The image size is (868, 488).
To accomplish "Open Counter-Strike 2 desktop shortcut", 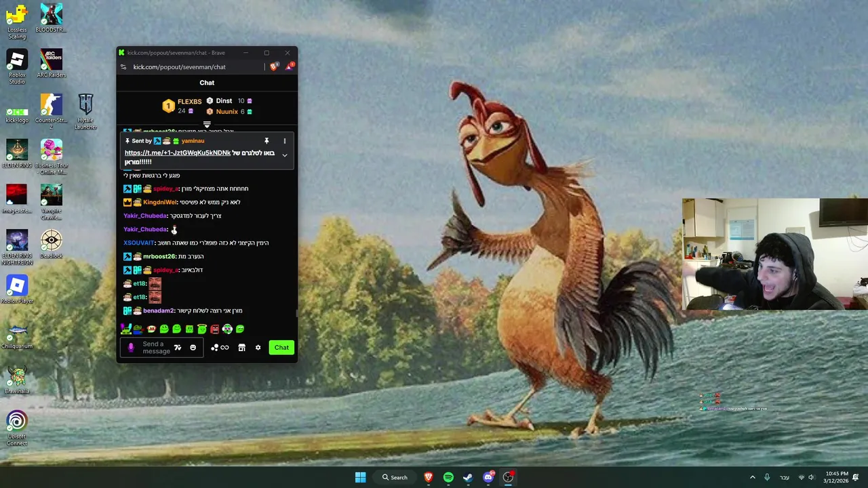I will click(x=51, y=112).
